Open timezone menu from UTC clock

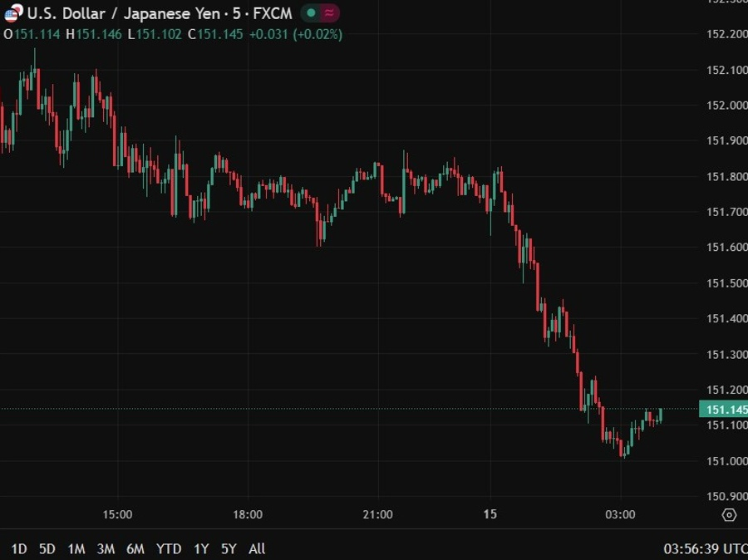(x=704, y=548)
